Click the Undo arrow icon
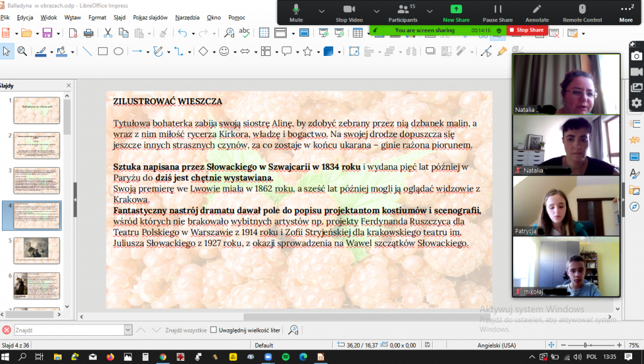 (182, 33)
